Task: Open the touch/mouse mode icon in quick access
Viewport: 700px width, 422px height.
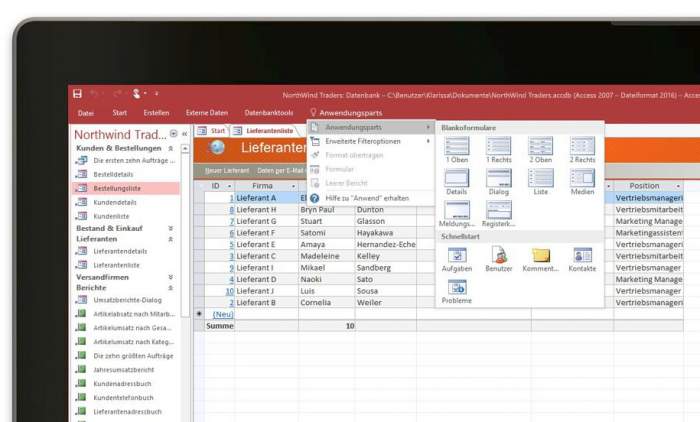Action: click(137, 93)
